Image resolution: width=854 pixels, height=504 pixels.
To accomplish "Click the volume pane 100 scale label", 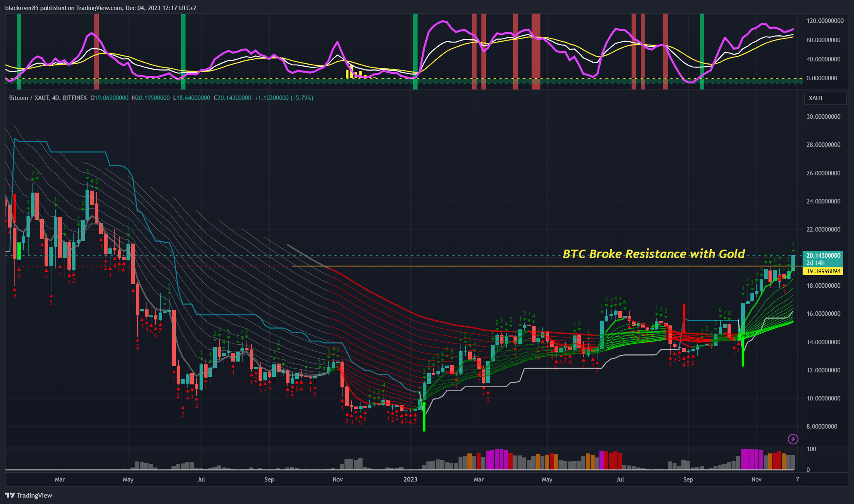I will [811, 449].
